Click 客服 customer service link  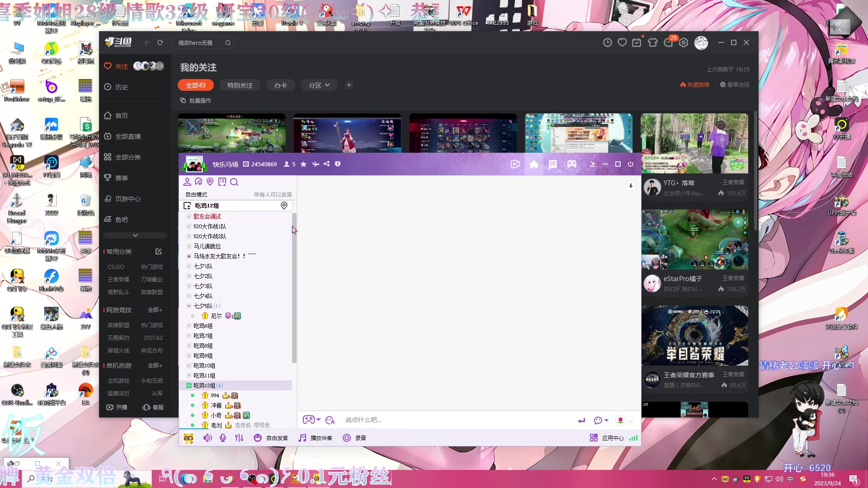tap(153, 408)
